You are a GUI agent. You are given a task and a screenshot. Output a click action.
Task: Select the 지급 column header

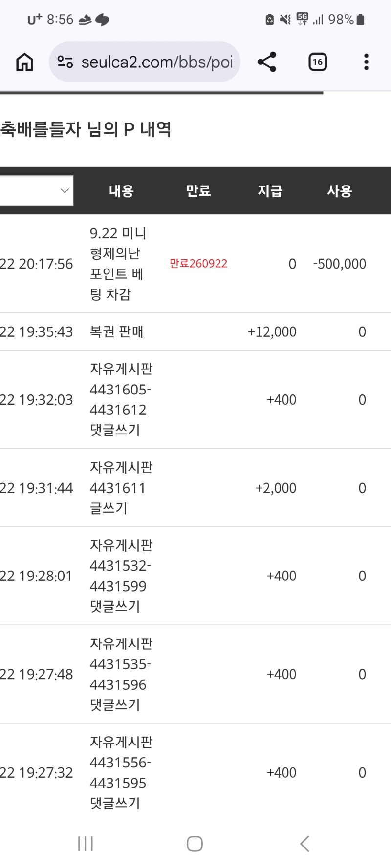[x=270, y=191]
